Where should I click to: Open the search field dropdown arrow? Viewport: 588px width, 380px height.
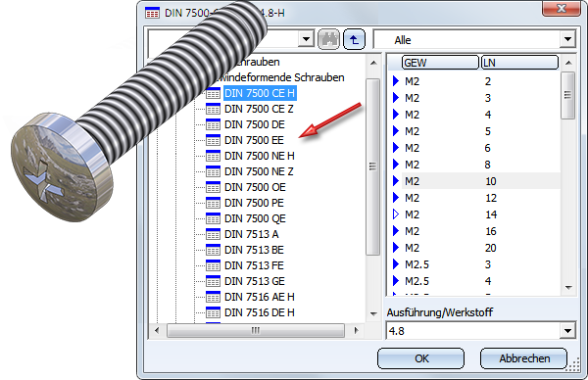point(306,39)
